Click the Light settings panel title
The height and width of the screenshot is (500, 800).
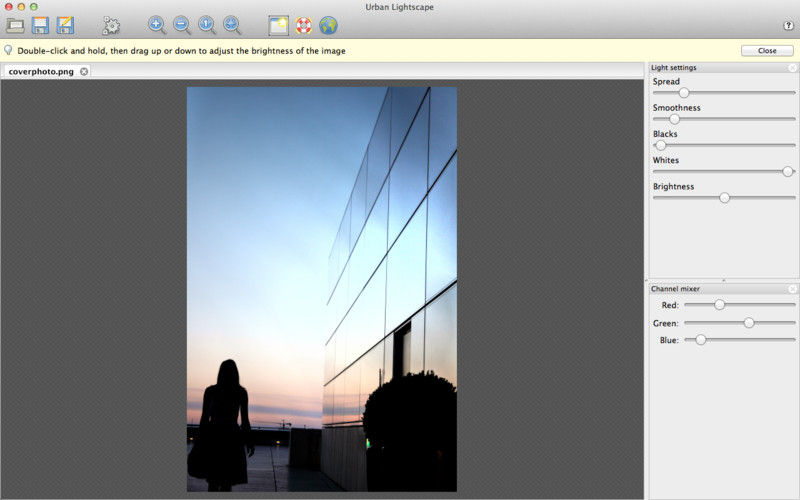click(x=673, y=67)
